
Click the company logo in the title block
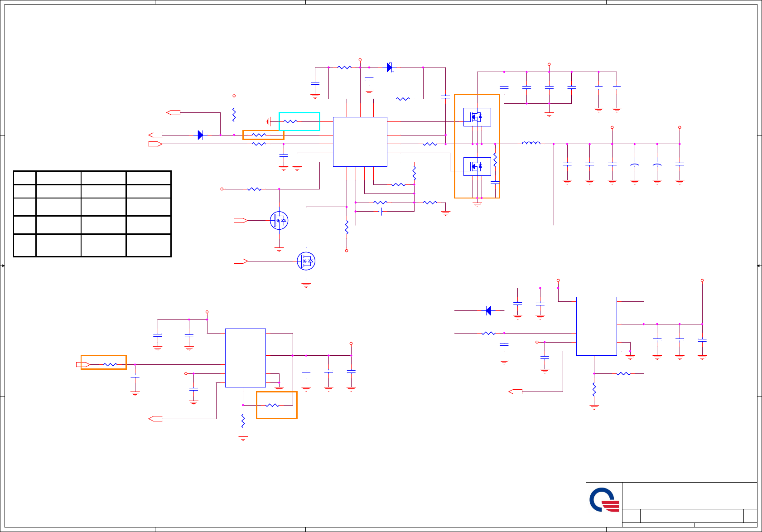[604, 500]
